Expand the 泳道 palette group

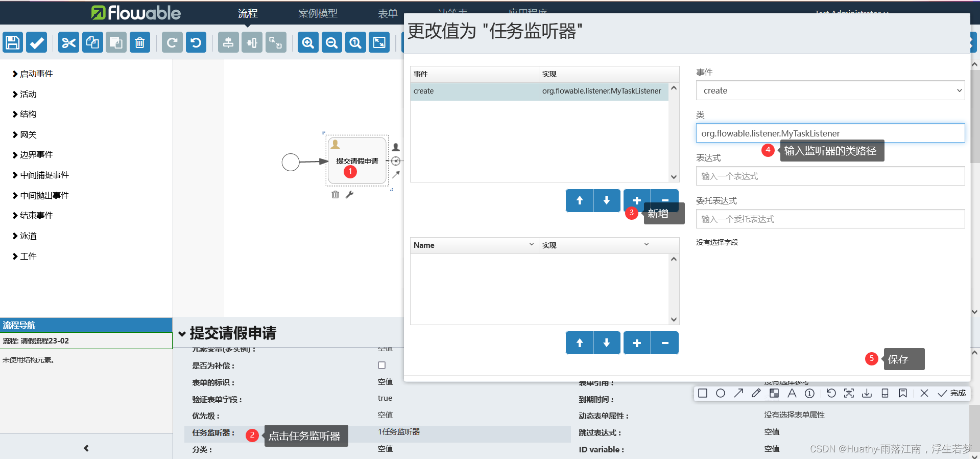tap(25, 236)
